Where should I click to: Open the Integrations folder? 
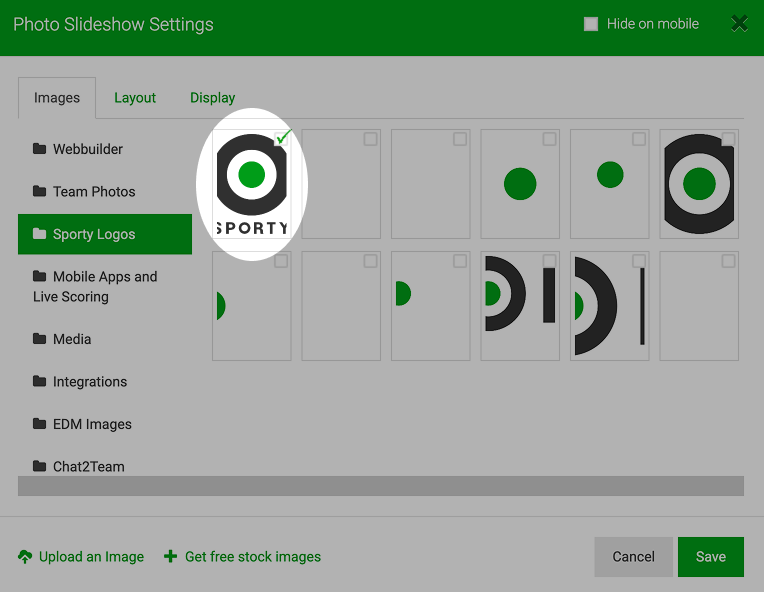[105, 382]
